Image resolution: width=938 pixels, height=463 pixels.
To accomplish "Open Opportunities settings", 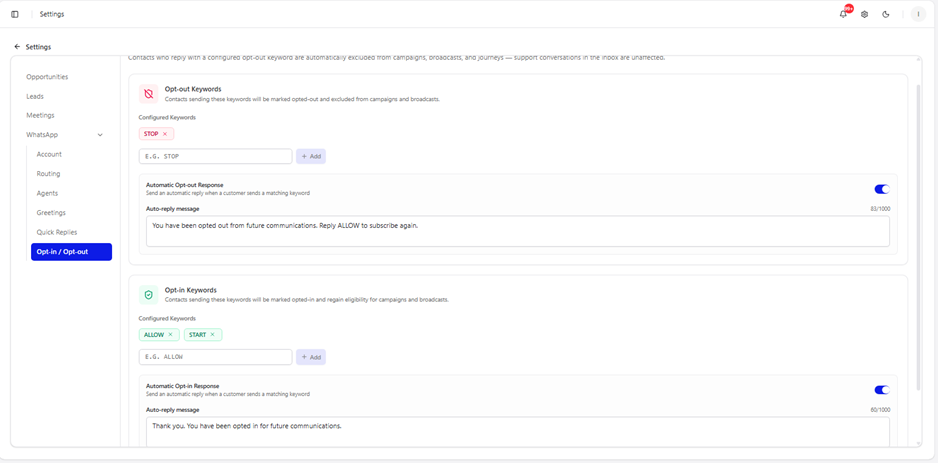I will click(x=47, y=77).
